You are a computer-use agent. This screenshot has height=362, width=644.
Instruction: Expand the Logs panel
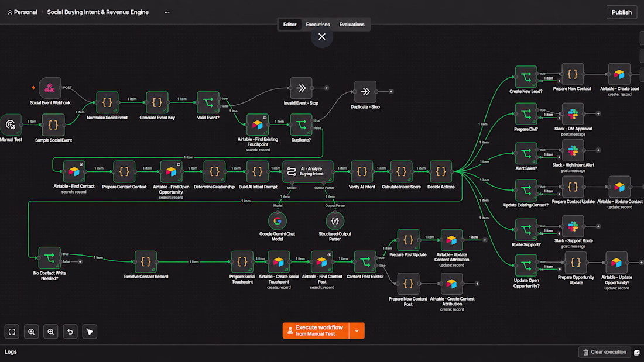pos(11,351)
